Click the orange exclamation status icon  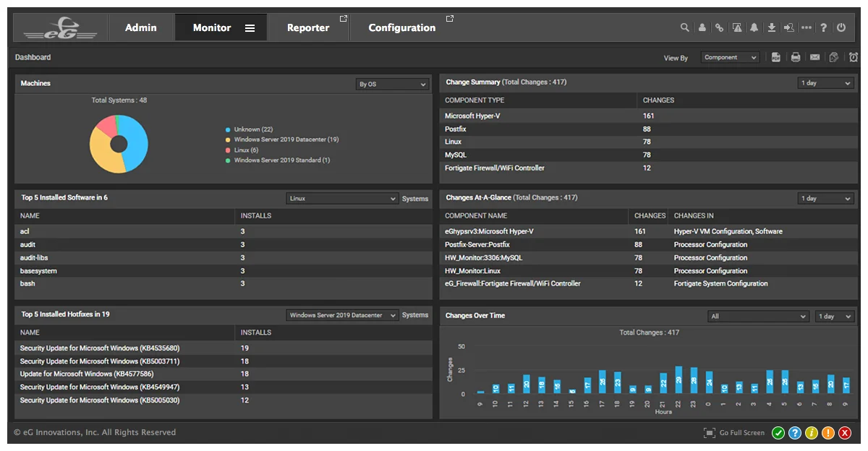tap(828, 433)
